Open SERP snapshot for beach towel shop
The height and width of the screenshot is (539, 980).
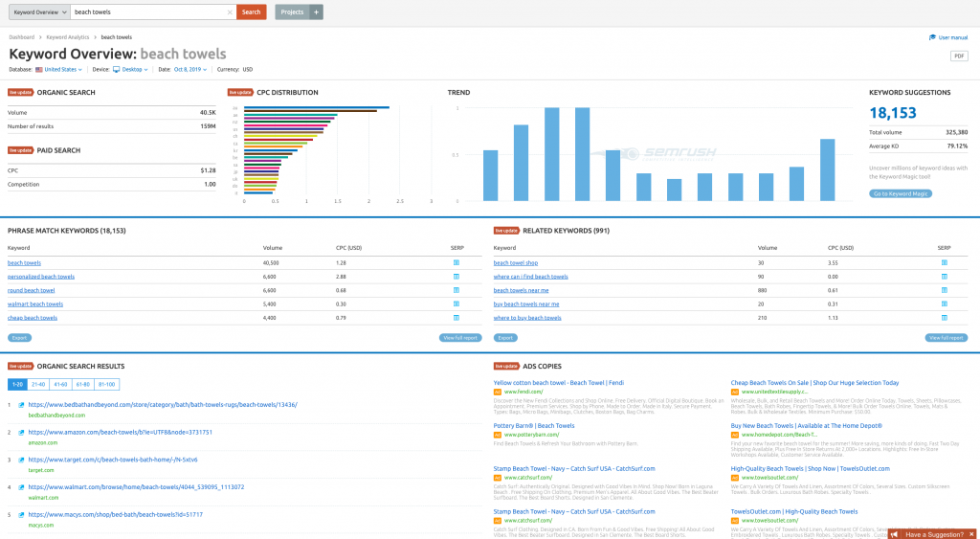point(943,262)
